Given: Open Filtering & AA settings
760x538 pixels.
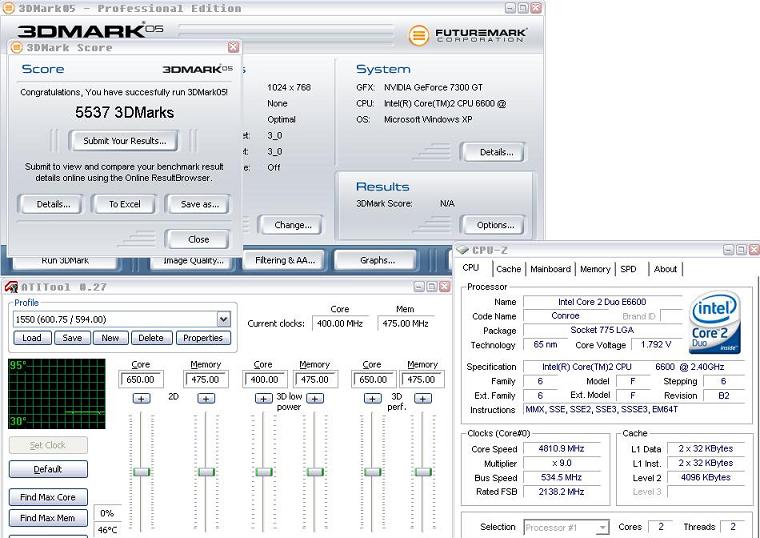Looking at the screenshot, I should (284, 260).
